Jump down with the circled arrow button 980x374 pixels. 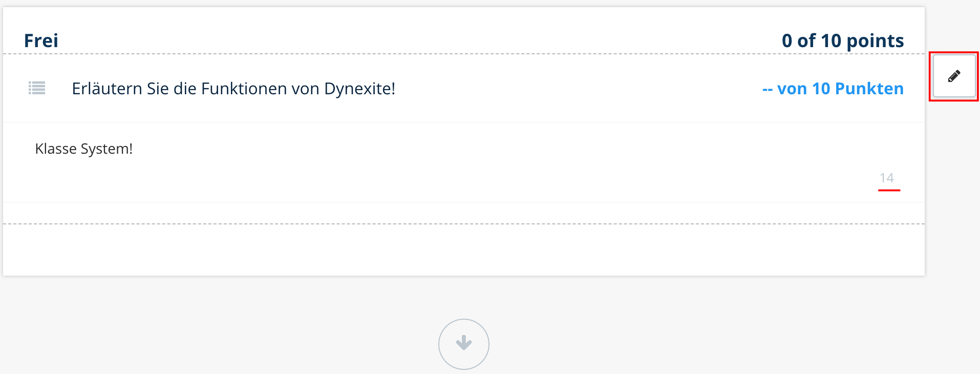[x=463, y=344]
